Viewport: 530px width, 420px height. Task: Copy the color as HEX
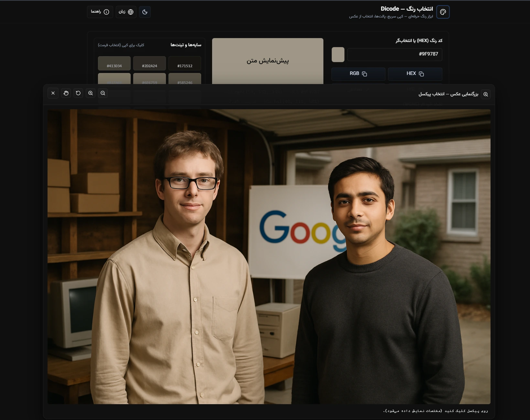[415, 74]
